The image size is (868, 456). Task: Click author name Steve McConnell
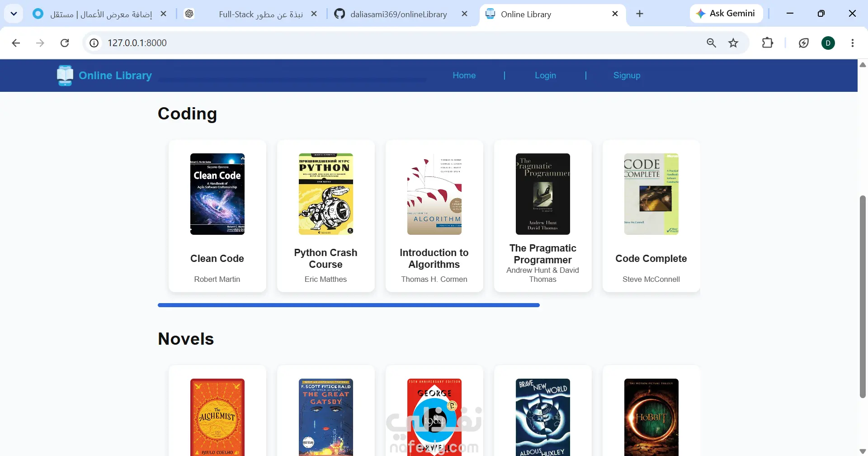651,280
